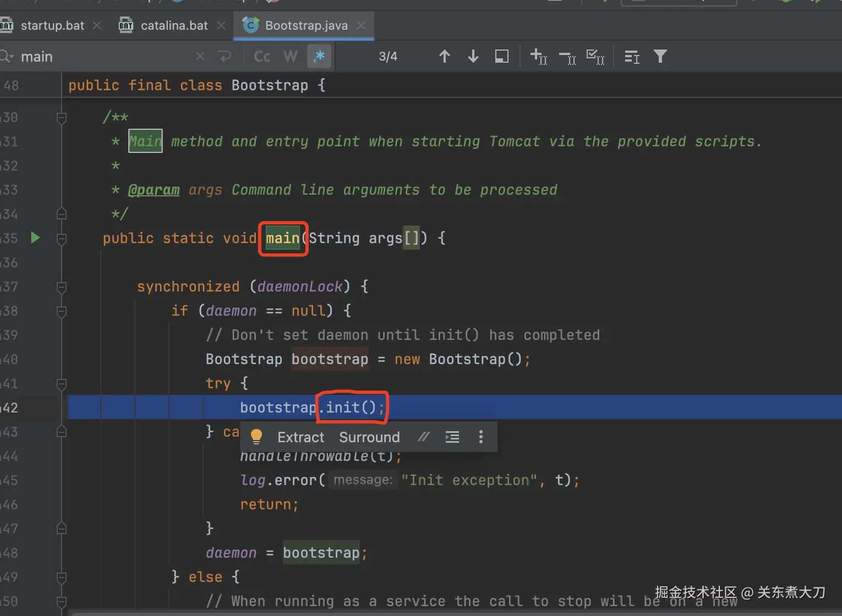Collapse Javadoc end marker at line 34
This screenshot has height=616, width=842.
[x=62, y=214]
